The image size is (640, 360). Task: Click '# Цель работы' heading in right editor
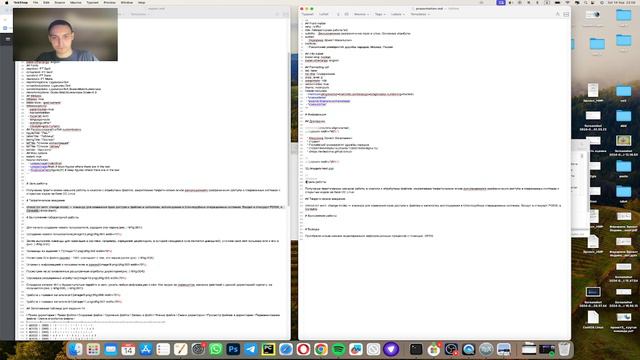316,182
